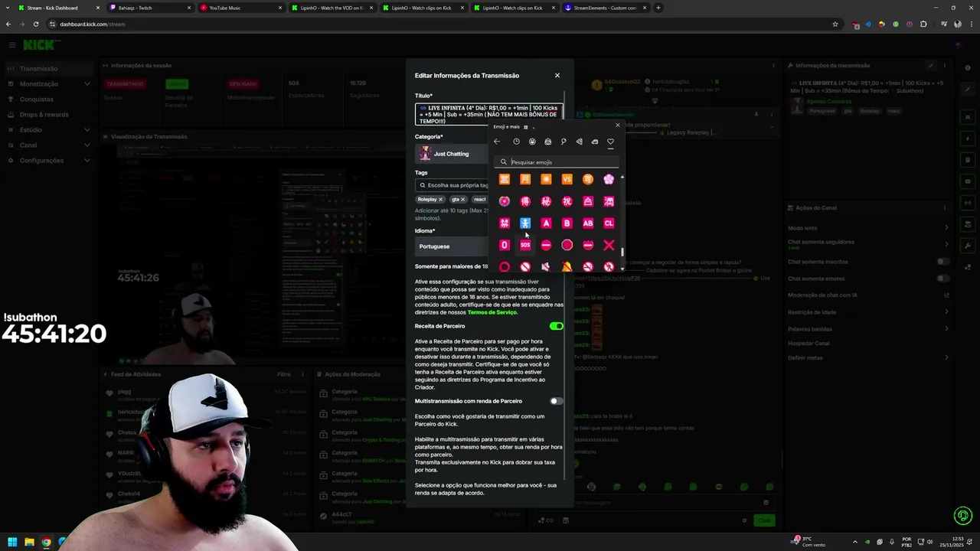Open the hamburger menu beside Kick logo
This screenshot has width=980, height=551.
pyautogui.click(x=11, y=45)
